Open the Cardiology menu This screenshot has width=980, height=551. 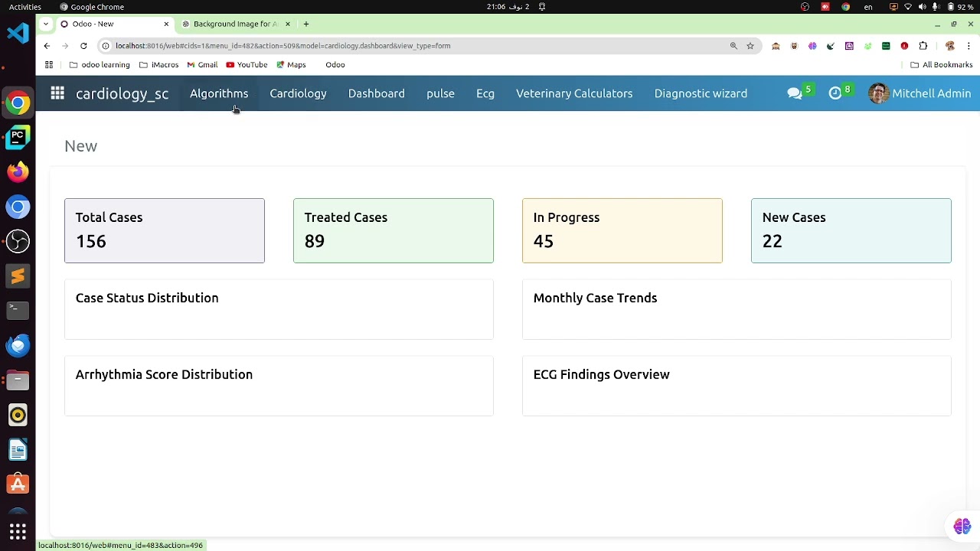point(298,93)
